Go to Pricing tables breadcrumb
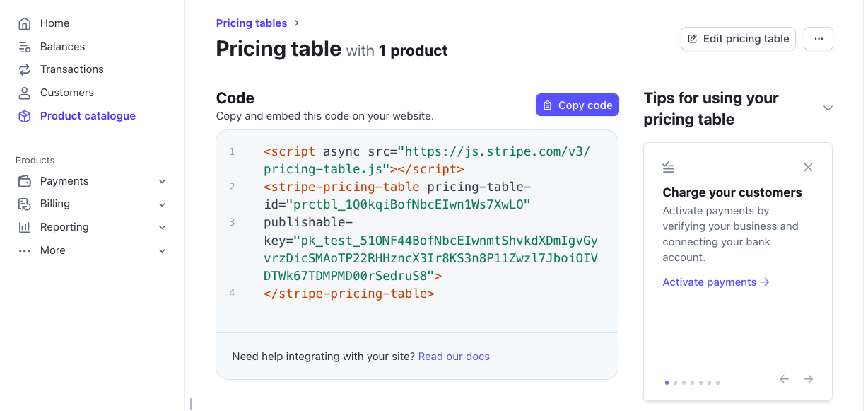The width and height of the screenshot is (868, 411). pos(252,23)
